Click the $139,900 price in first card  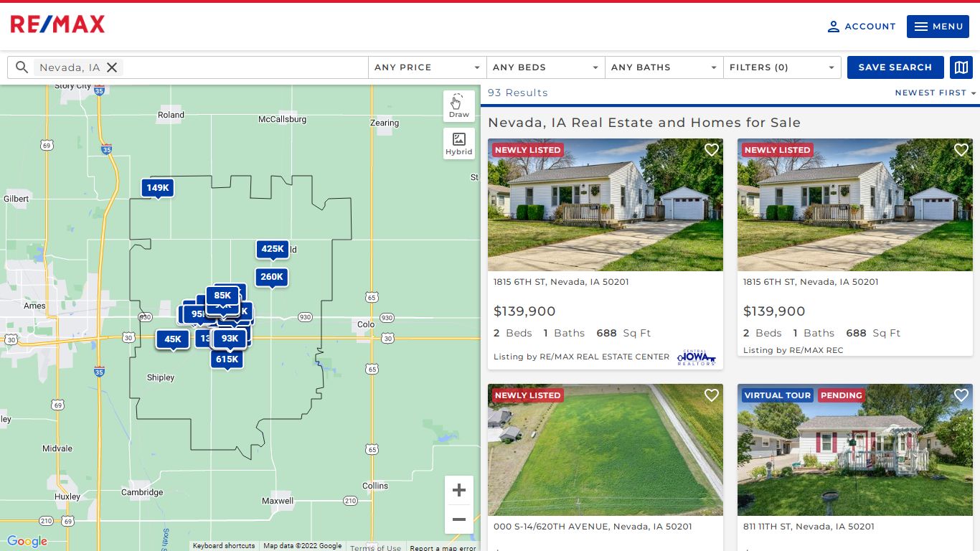pyautogui.click(x=524, y=311)
